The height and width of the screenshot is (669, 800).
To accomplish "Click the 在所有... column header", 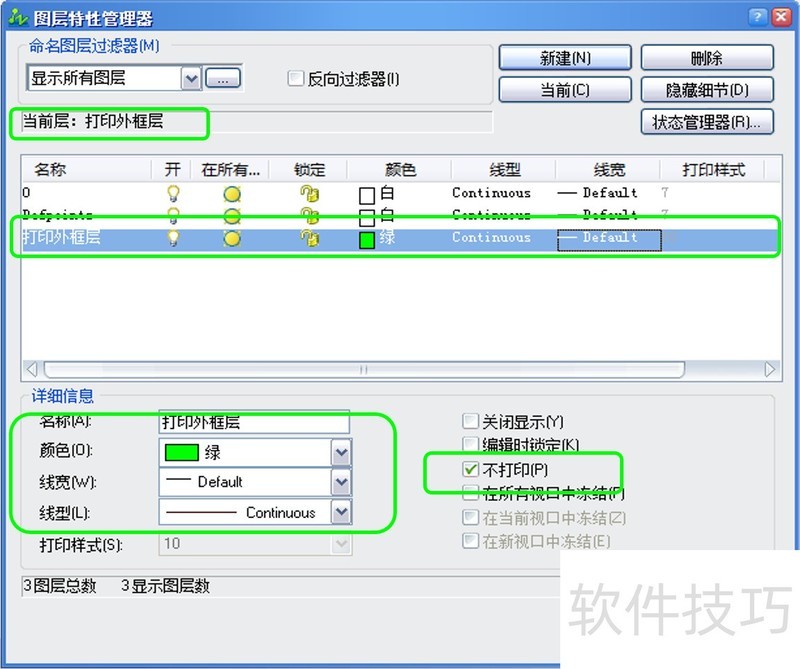I will click(230, 169).
